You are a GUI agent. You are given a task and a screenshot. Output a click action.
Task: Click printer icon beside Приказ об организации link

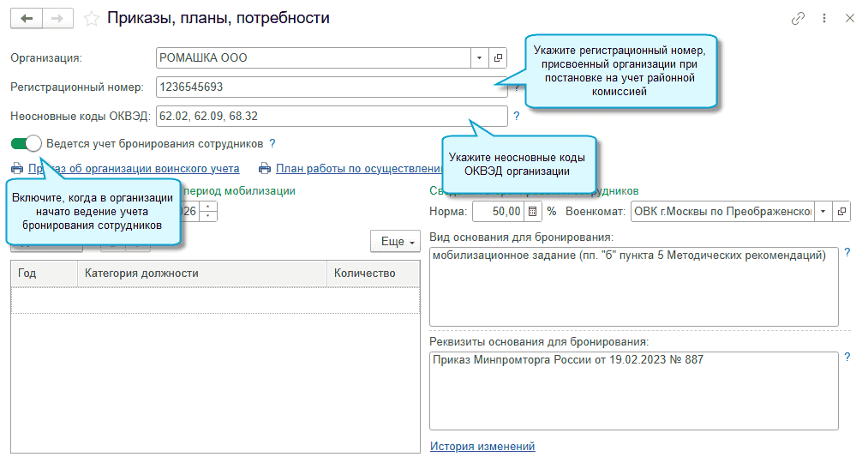[x=17, y=168]
